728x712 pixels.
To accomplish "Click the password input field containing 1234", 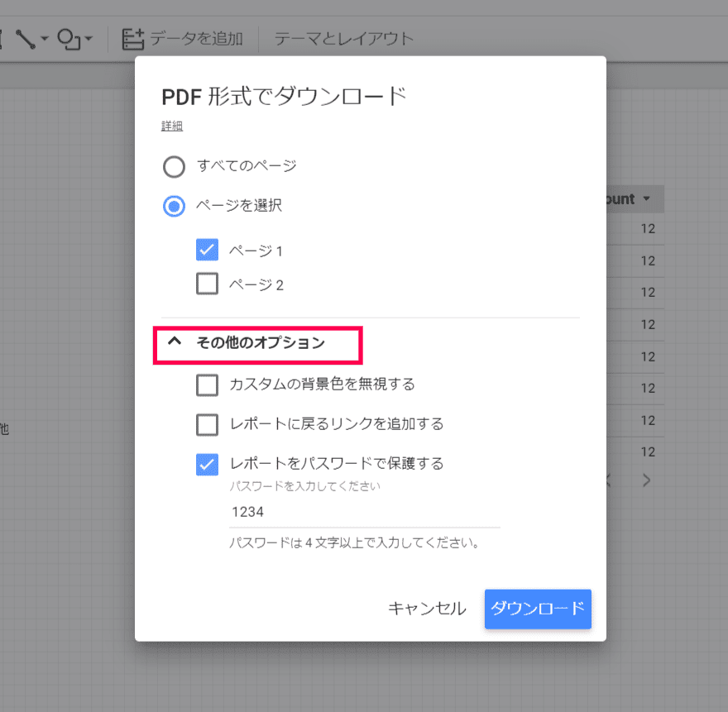I will [x=365, y=513].
